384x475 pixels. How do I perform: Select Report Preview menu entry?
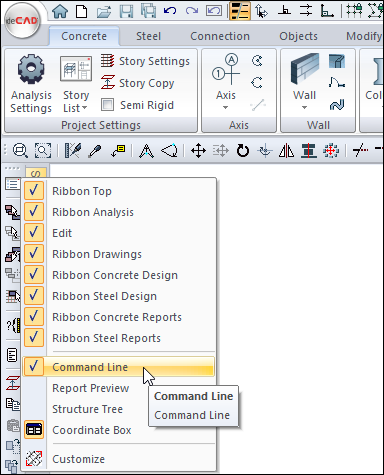(91, 388)
